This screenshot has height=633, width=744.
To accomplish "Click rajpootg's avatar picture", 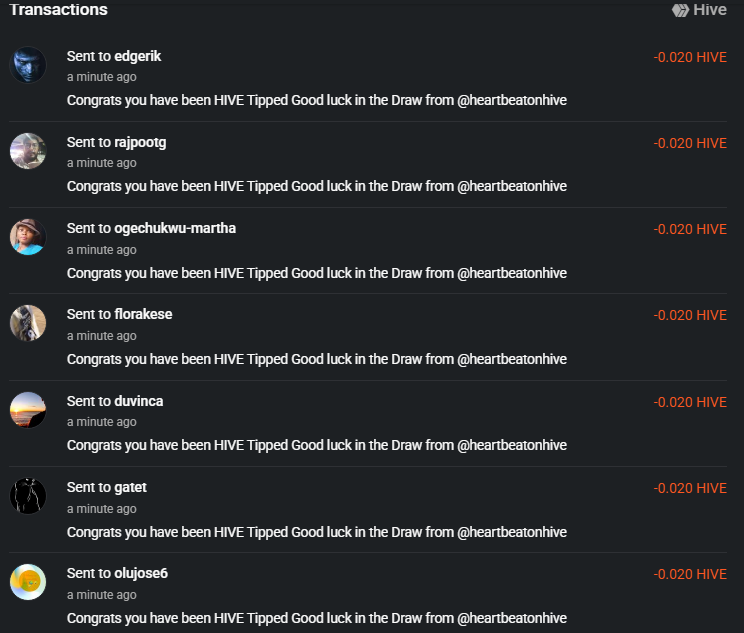I will (28, 151).
